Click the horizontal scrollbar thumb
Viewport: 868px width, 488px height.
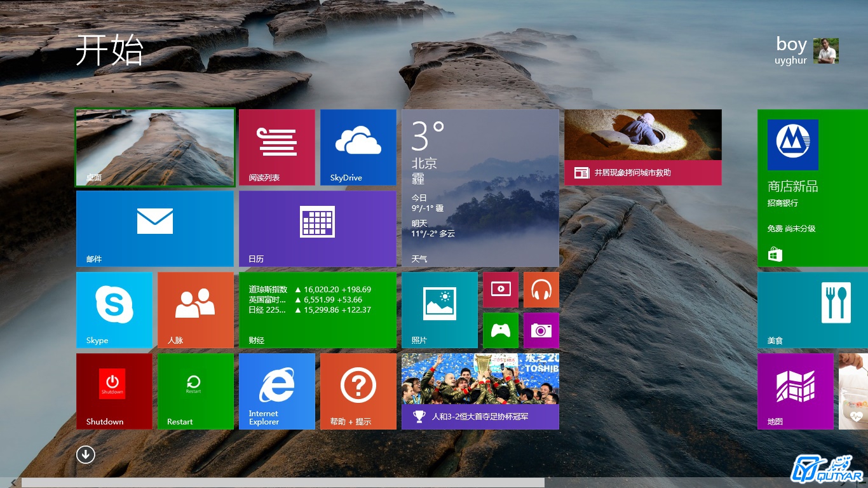[x=283, y=483]
